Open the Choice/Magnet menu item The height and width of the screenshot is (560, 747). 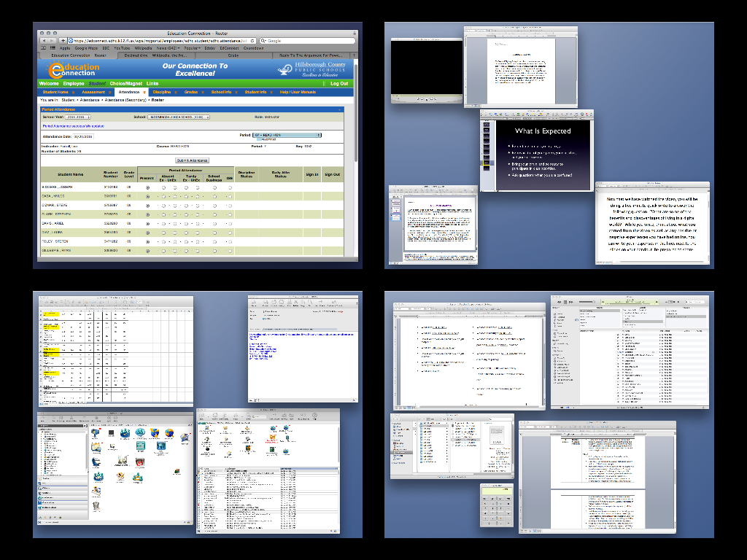click(125, 84)
